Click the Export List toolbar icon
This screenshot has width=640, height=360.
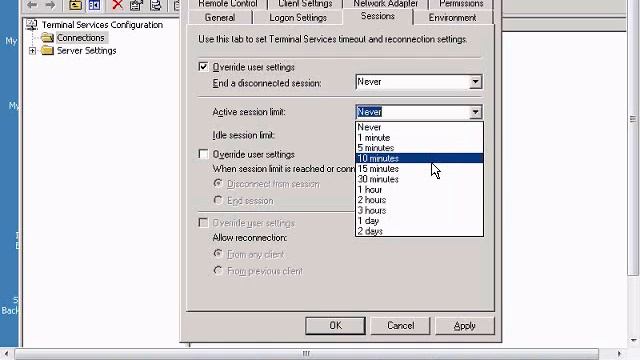click(156, 5)
